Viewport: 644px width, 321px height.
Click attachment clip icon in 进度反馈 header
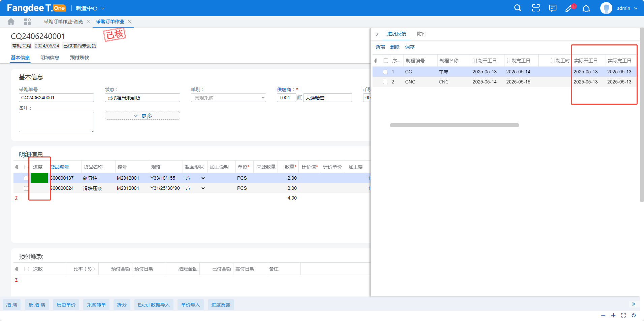(x=376, y=61)
